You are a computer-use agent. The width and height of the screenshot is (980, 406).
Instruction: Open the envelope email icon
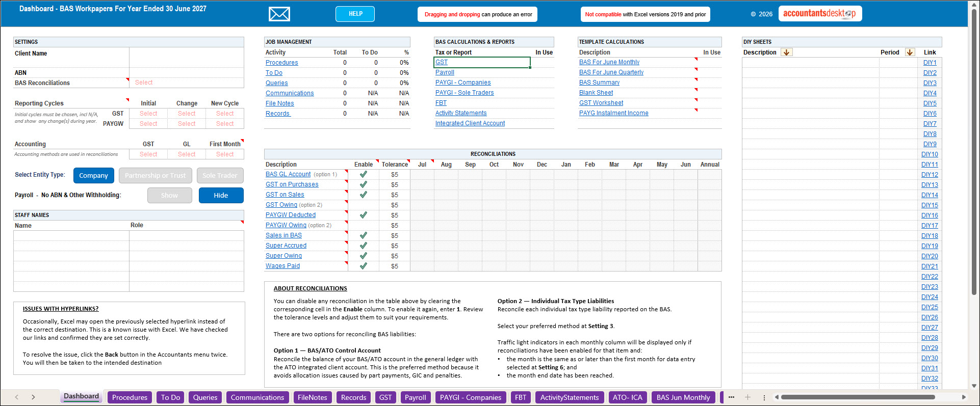pyautogui.click(x=279, y=14)
